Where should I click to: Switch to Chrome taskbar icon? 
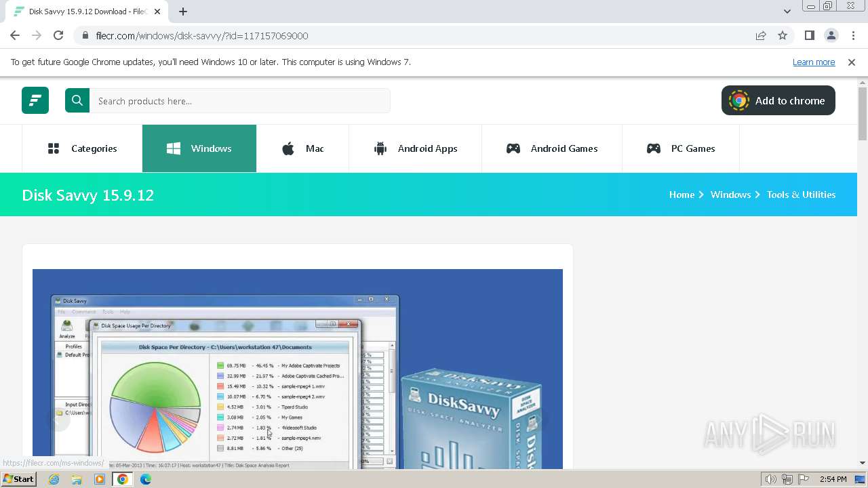pos(123,479)
